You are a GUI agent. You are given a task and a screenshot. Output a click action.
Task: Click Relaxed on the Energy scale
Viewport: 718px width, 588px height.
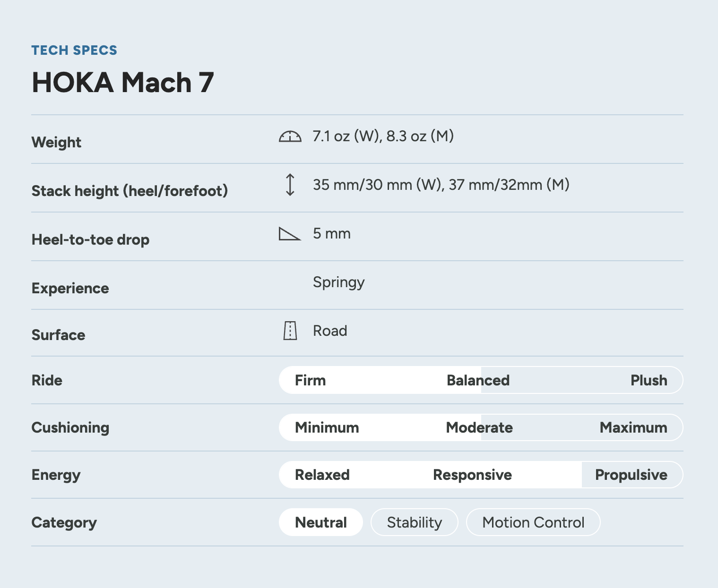coord(322,475)
